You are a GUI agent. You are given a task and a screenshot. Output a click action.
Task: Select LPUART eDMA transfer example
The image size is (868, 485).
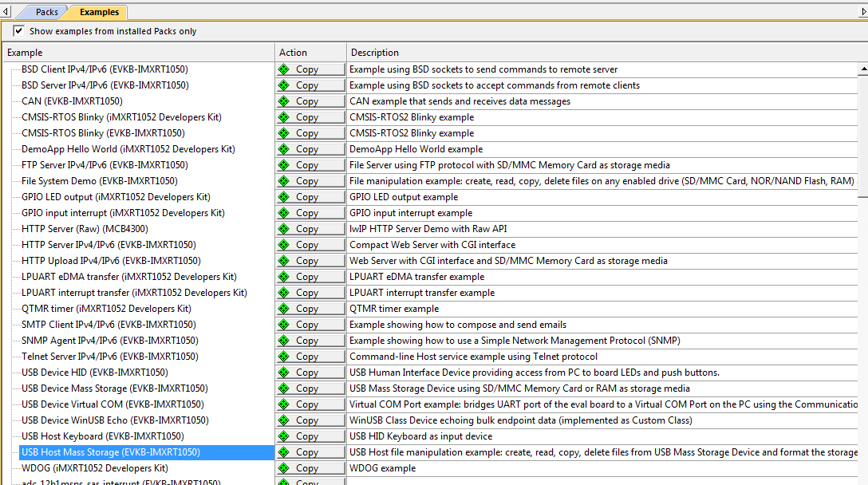[129, 277]
